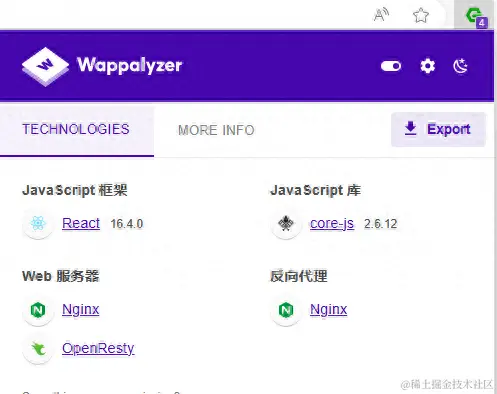
Task: Add page to favorites with star icon
Action: click(421, 15)
